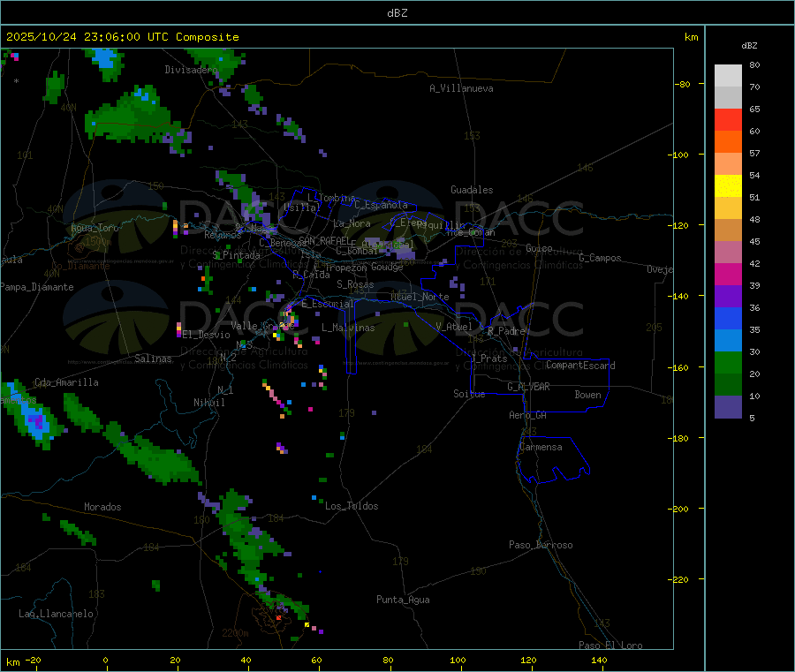Click the red 60 dBZ legend swatch
Viewport: 795px width, 672px height.
728,119
